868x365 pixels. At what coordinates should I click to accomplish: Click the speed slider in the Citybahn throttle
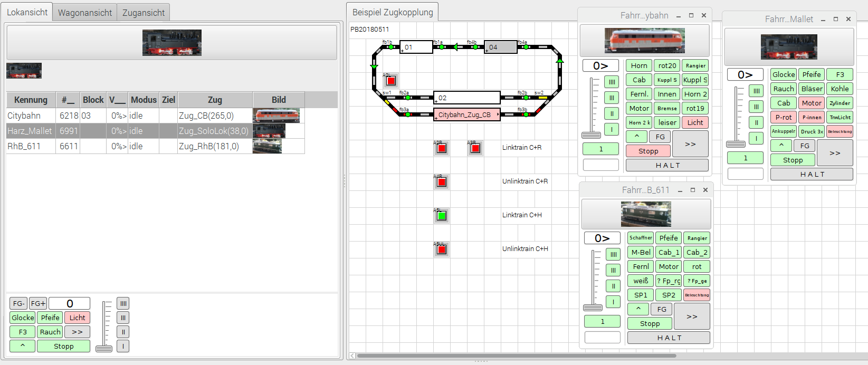[x=591, y=135]
